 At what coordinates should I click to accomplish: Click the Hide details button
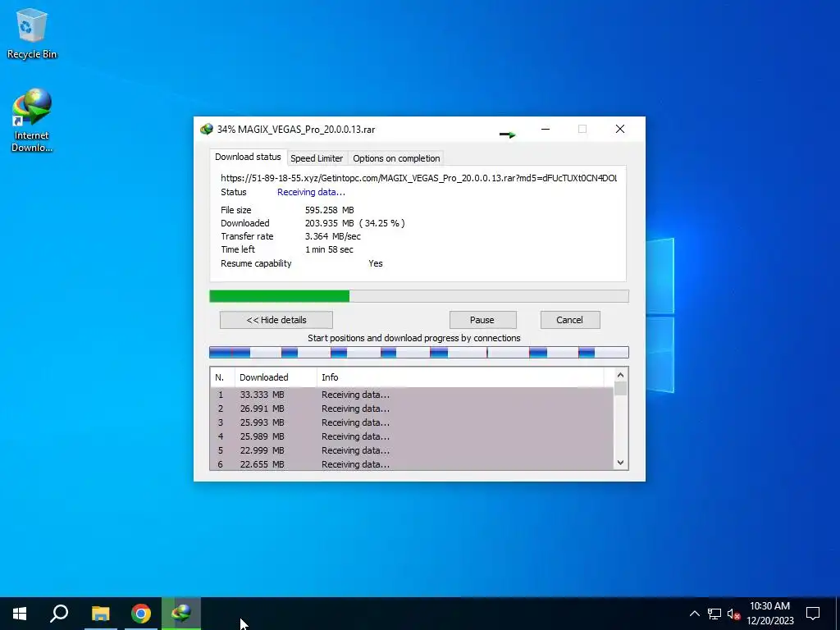pos(276,320)
